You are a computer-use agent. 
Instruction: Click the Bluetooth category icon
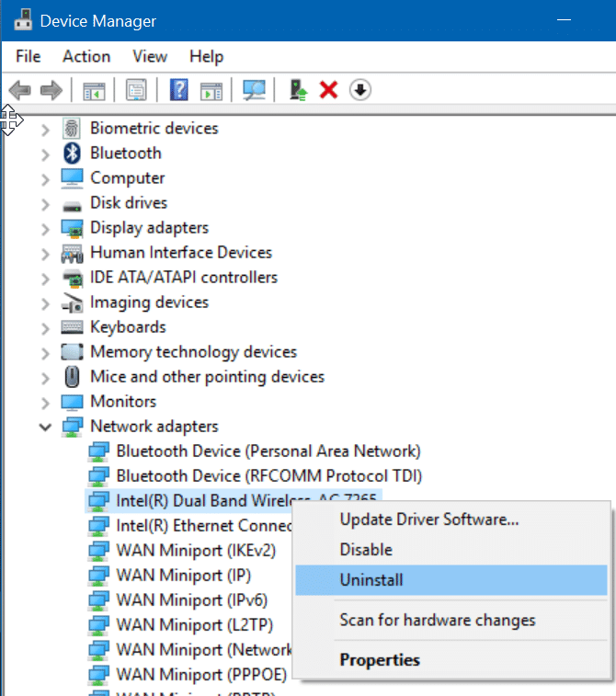(x=72, y=154)
